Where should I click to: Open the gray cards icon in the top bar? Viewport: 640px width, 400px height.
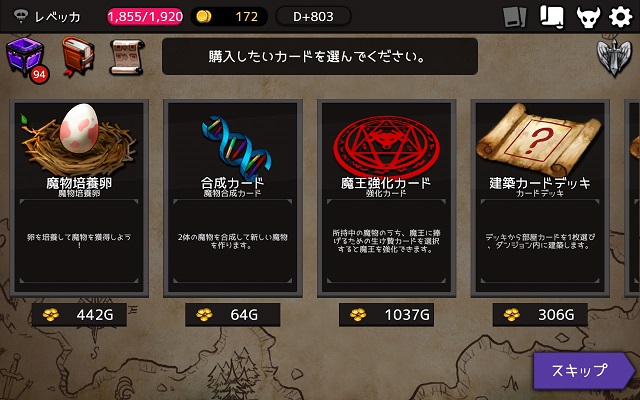click(515, 17)
